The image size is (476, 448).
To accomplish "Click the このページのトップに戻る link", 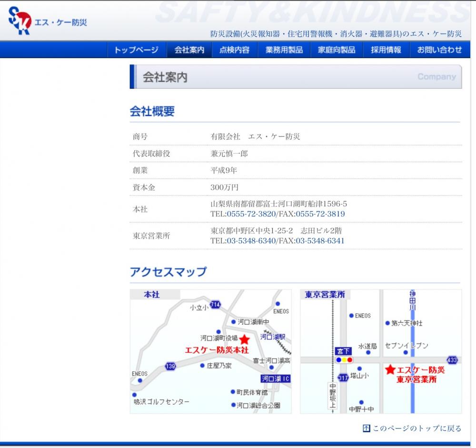I will pos(416,429).
